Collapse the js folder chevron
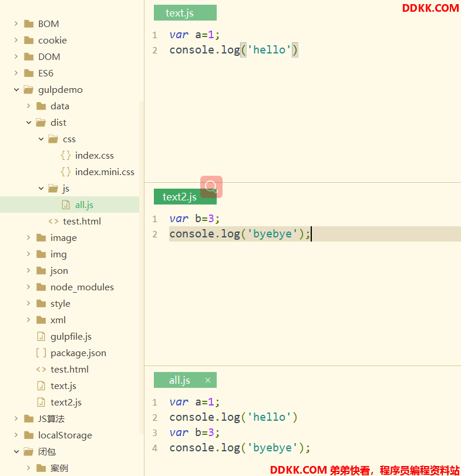The width and height of the screenshot is (461, 476). coord(41,188)
